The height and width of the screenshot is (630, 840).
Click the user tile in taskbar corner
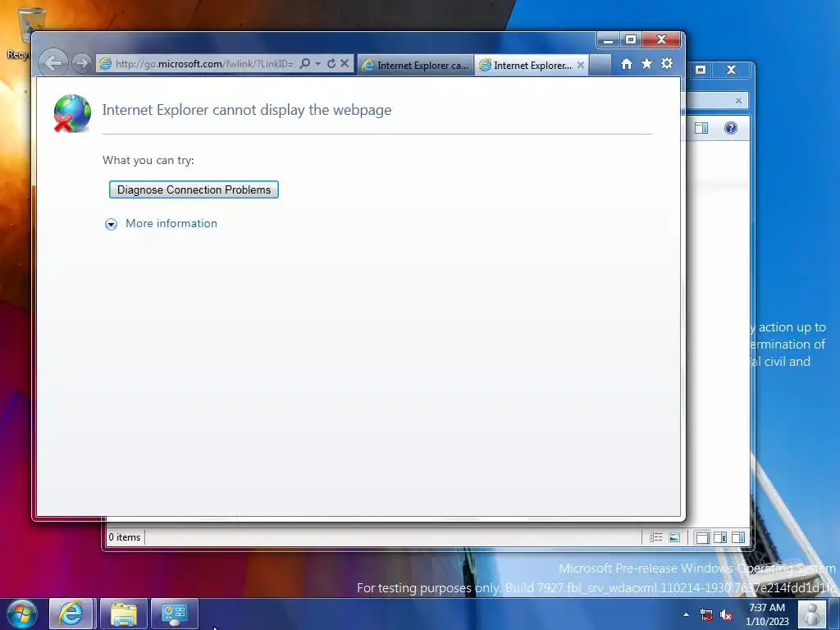click(811, 614)
